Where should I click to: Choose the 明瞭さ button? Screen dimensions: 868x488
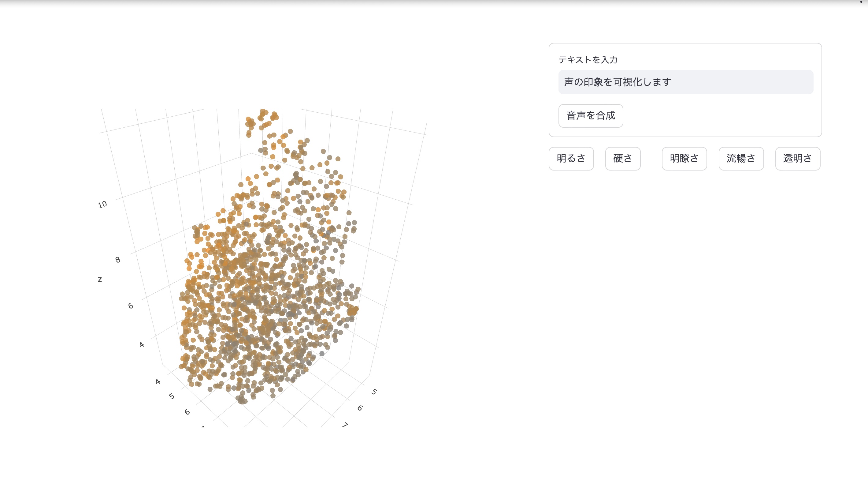[684, 159]
